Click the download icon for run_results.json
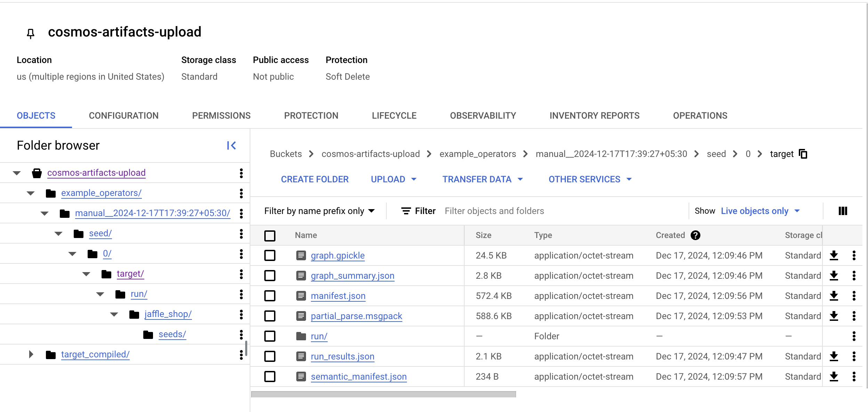 [835, 356]
